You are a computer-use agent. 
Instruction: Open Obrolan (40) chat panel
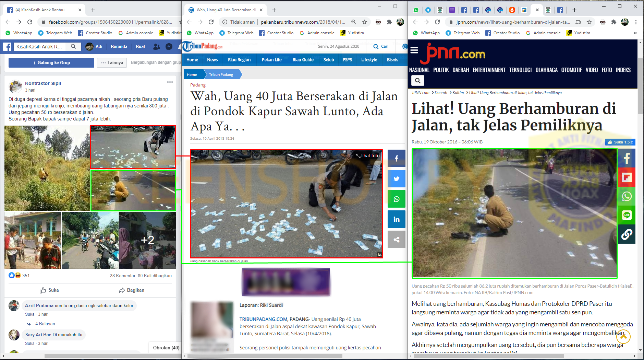pyautogui.click(x=166, y=348)
